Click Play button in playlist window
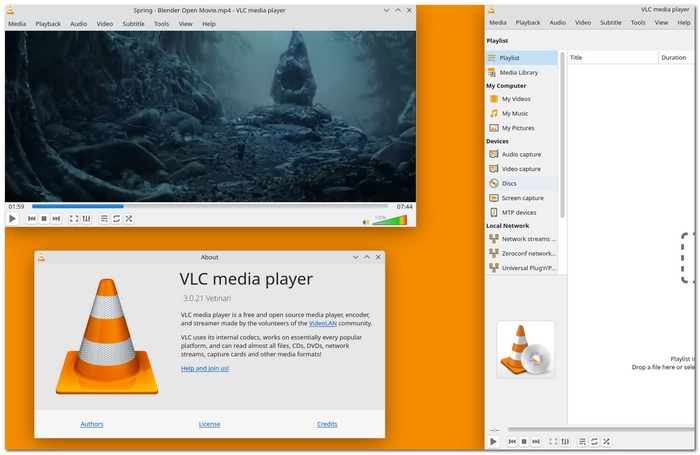The height and width of the screenshot is (455, 700). pos(493,442)
